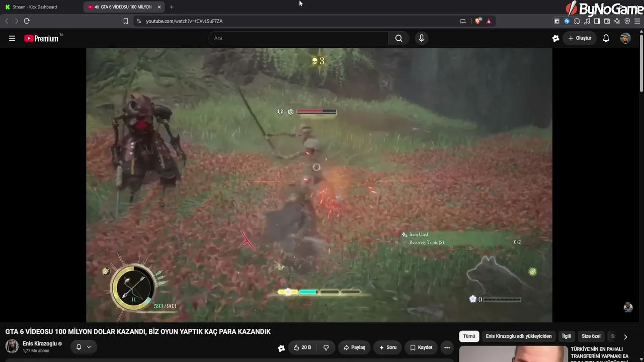Click the 1,77 Mn abone subscriber count
Screen dimensions: 644x362
[x=36, y=351]
